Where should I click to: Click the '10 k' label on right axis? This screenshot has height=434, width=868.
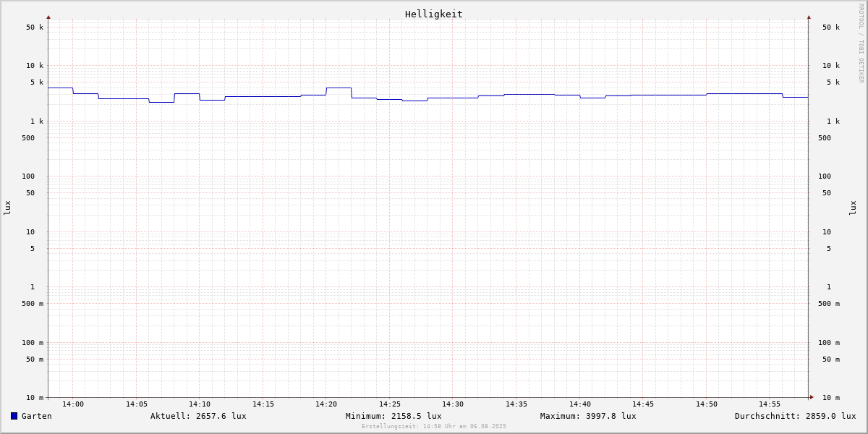click(831, 66)
